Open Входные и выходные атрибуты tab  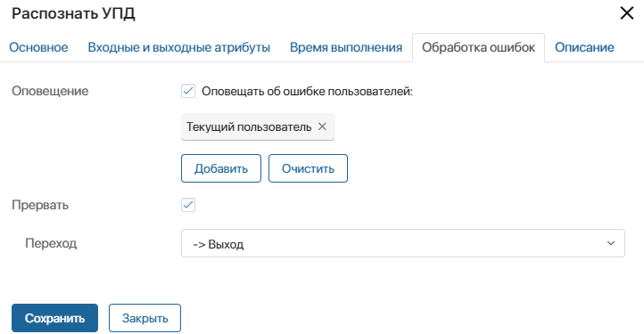[x=179, y=47]
